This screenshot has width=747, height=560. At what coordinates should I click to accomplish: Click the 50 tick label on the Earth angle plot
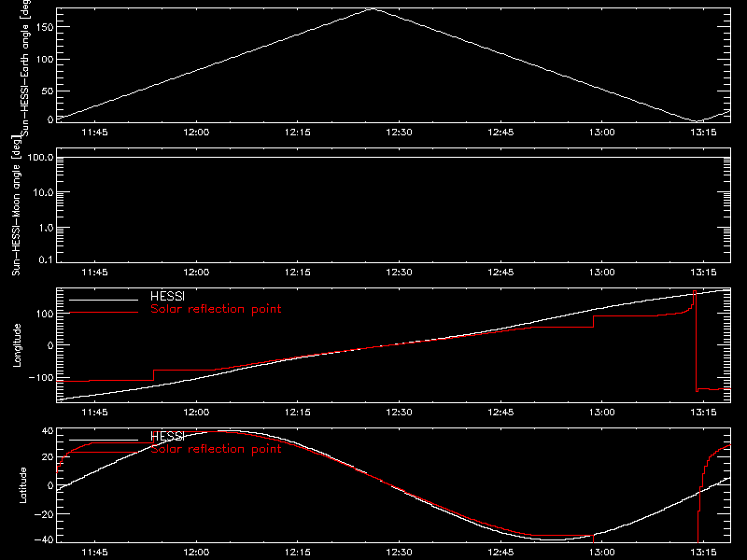pos(48,91)
